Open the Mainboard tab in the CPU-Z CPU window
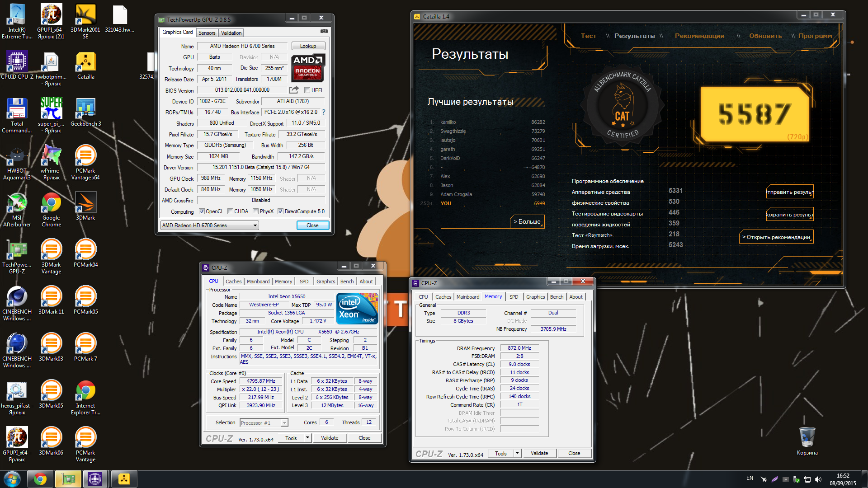The width and height of the screenshot is (868, 488). coord(258,282)
